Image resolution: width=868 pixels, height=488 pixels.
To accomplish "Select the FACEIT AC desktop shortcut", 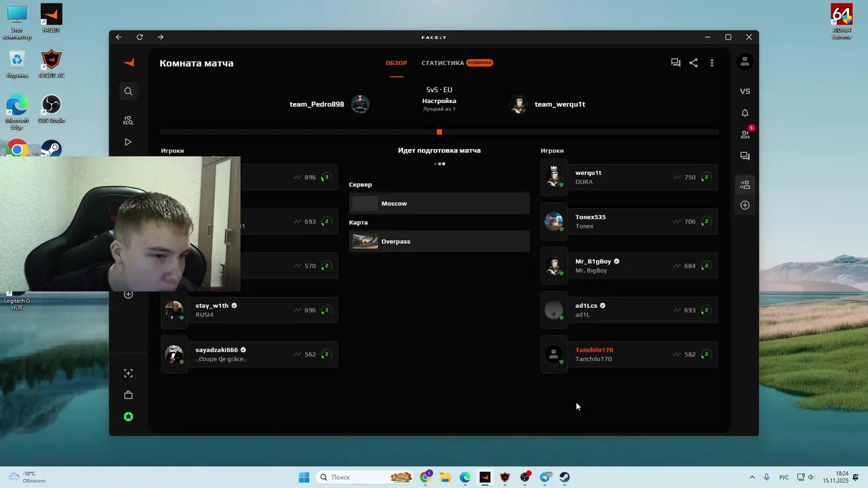I will (52, 64).
